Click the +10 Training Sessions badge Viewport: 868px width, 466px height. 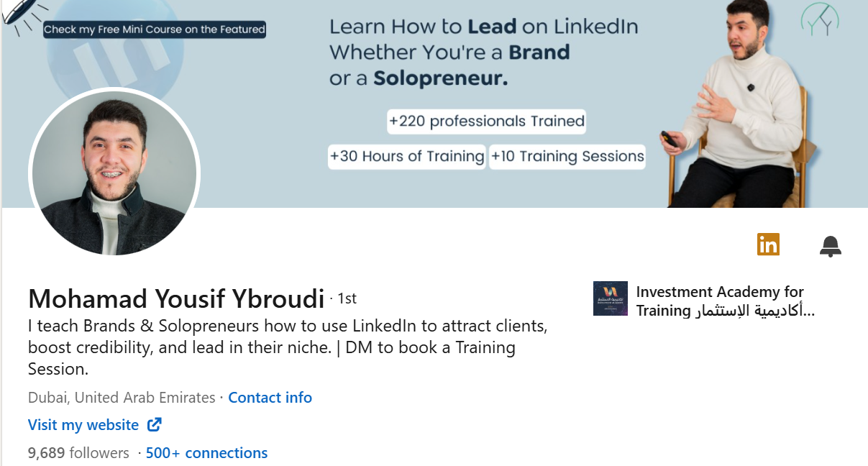[567, 156]
